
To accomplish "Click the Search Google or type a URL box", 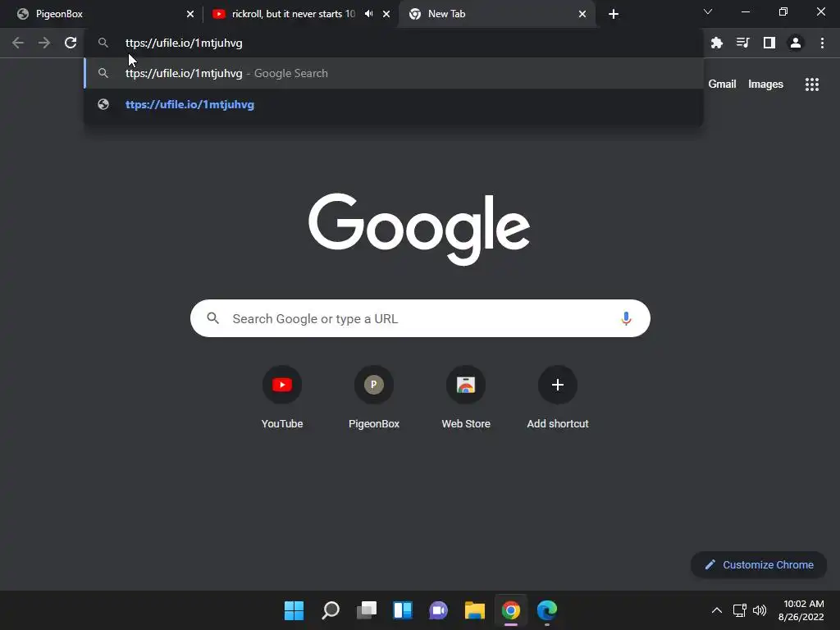I will [x=420, y=319].
